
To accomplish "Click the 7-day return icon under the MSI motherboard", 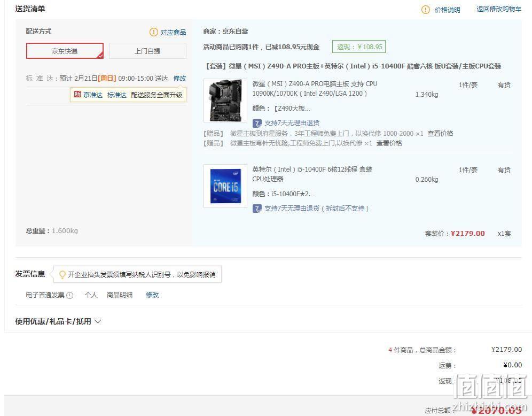I will pos(257,123).
